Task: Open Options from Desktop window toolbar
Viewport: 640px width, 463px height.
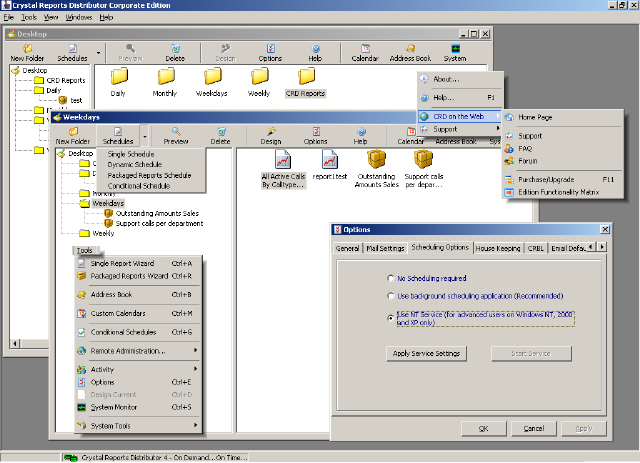Action: point(270,53)
